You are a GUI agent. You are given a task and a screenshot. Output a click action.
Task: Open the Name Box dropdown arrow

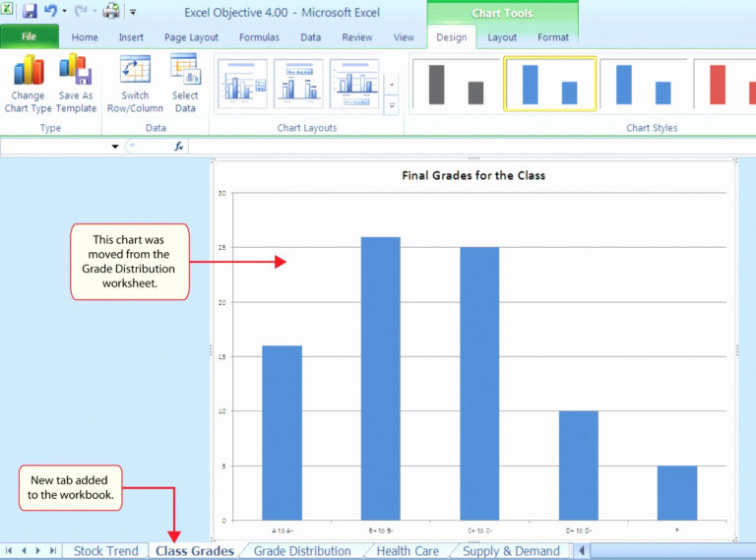click(115, 147)
